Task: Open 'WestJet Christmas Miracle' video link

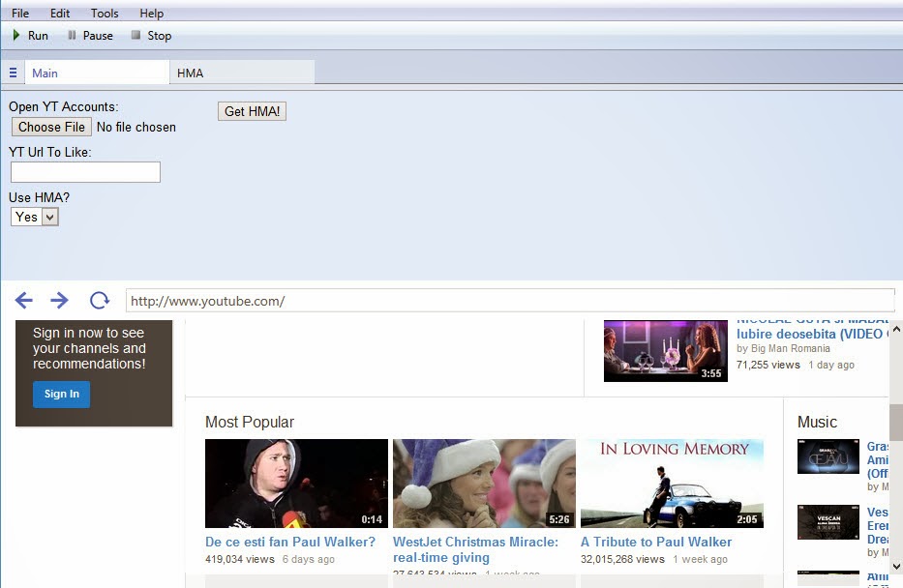Action: pos(475,549)
